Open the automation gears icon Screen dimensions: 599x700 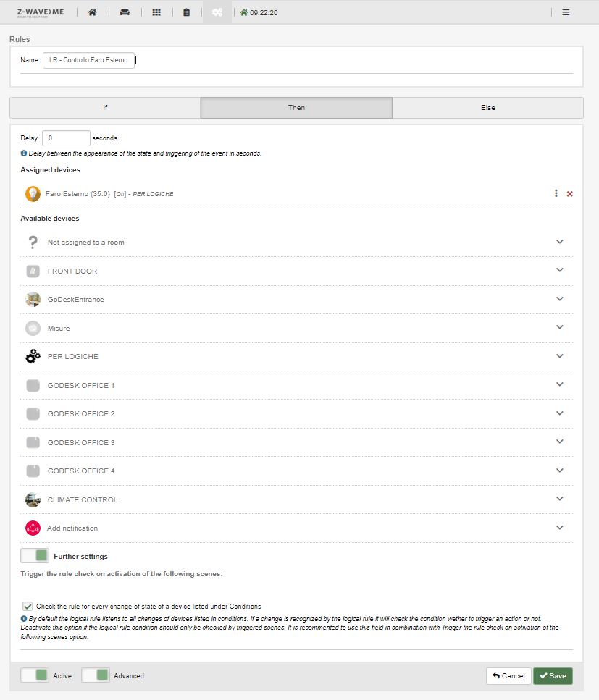point(217,12)
